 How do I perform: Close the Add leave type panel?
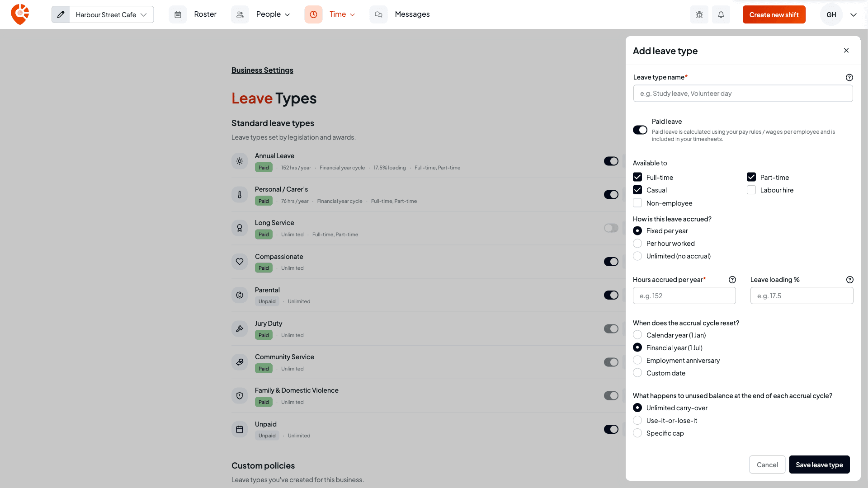[846, 51]
